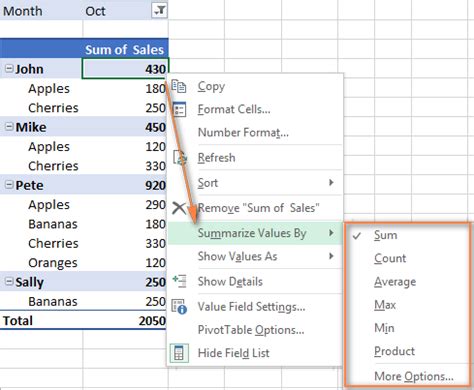Choose Copy from the context menu
The width and height of the screenshot is (474, 390).
coord(255,86)
